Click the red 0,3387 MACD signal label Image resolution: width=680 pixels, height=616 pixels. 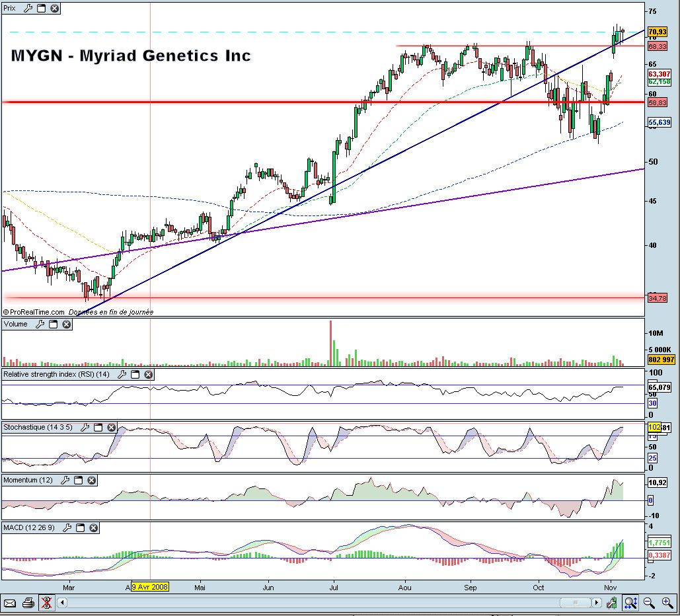coord(660,555)
